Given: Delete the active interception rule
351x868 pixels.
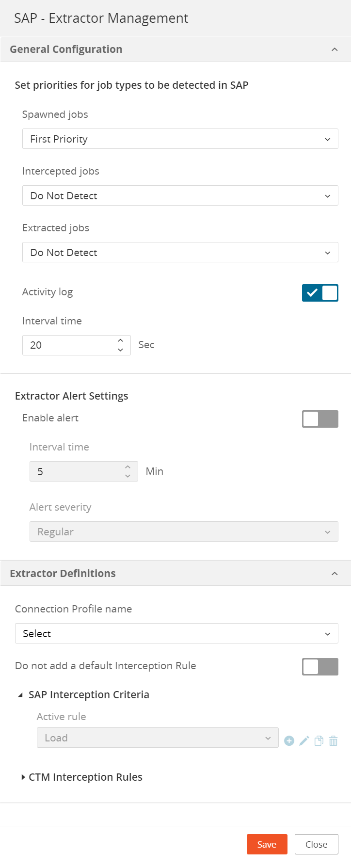Looking at the screenshot, I should [333, 740].
